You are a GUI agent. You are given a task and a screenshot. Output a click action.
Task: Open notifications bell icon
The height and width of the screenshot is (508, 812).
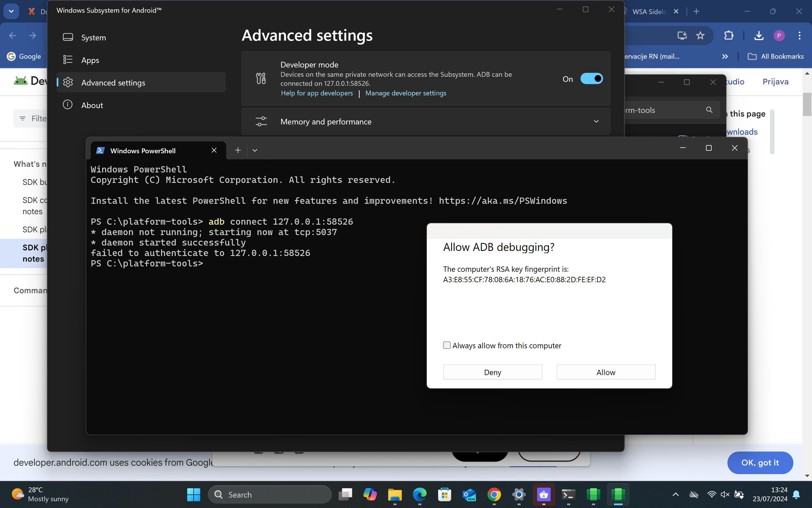(796, 494)
